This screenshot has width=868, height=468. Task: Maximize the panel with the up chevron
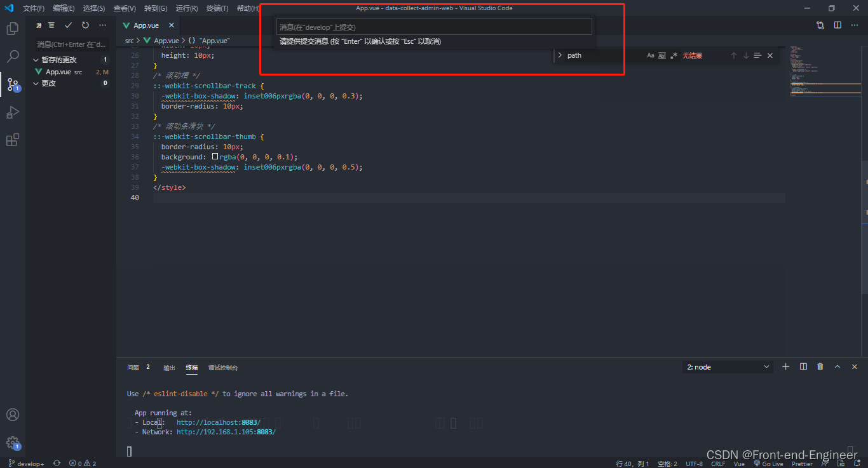837,367
